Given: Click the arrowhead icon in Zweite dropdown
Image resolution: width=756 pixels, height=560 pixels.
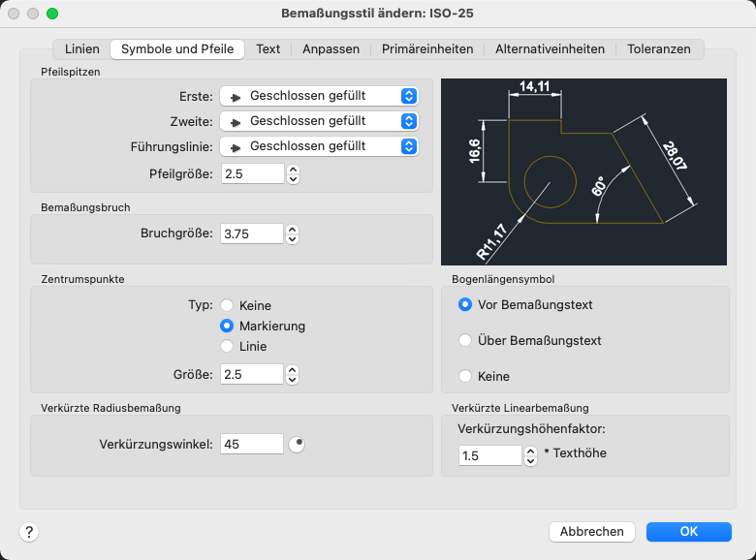Looking at the screenshot, I should pyautogui.click(x=235, y=122).
